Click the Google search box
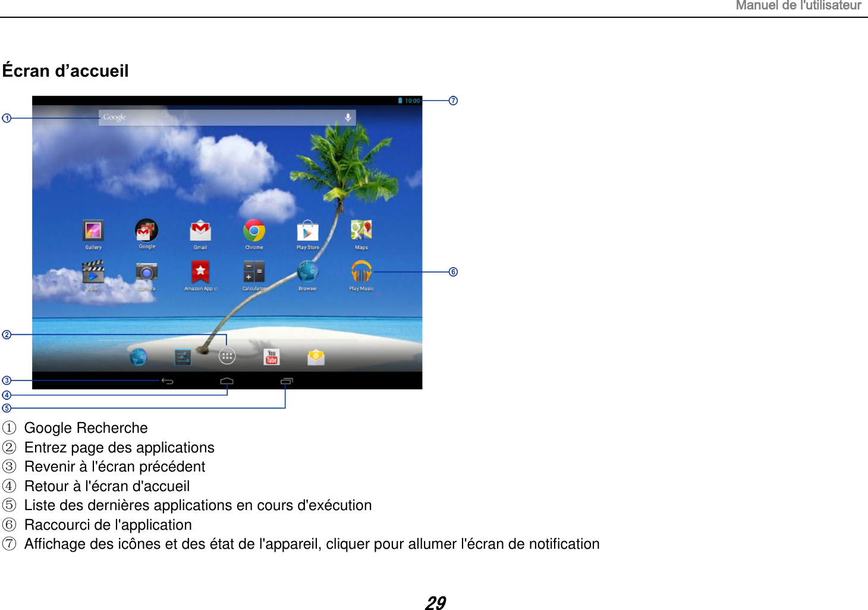868x610 pixels. 227,118
